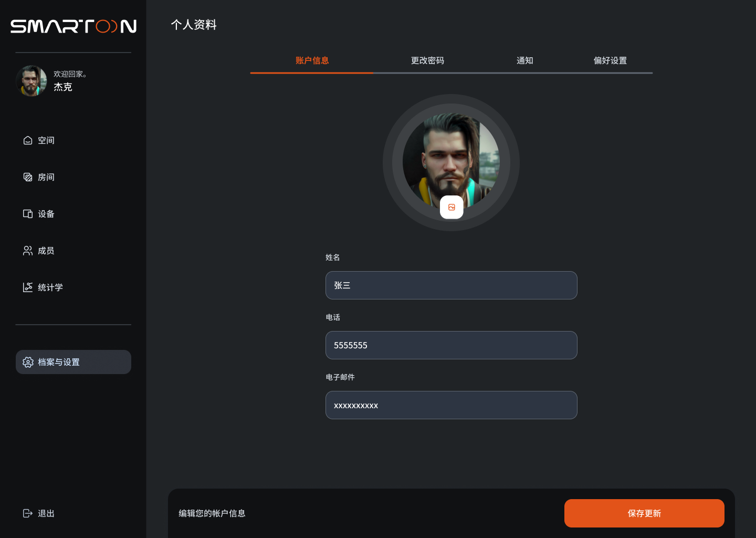
Task: Switch to the 账户信息 tab
Action: tap(312, 60)
